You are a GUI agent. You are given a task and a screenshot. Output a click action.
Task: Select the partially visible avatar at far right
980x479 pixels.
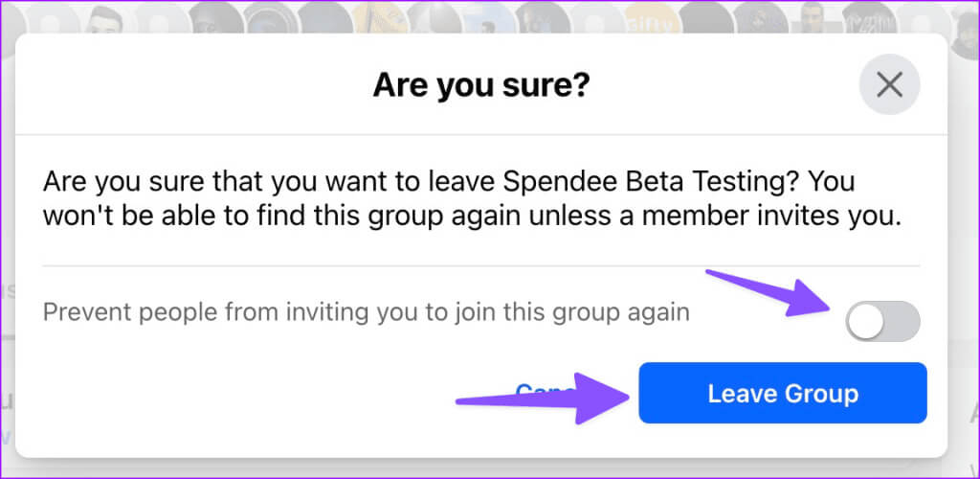point(967,28)
